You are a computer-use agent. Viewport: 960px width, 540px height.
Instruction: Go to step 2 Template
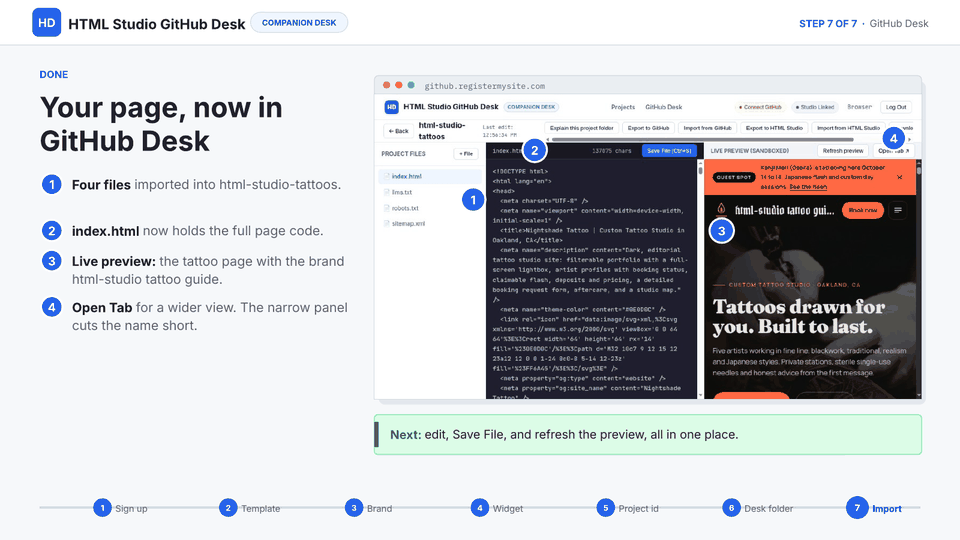pyautogui.click(x=250, y=508)
